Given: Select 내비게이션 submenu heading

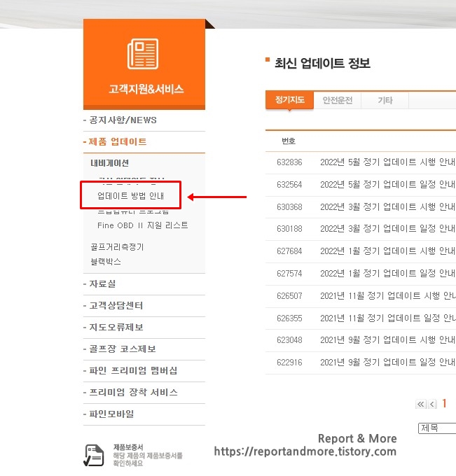Looking at the screenshot, I should (x=110, y=163).
